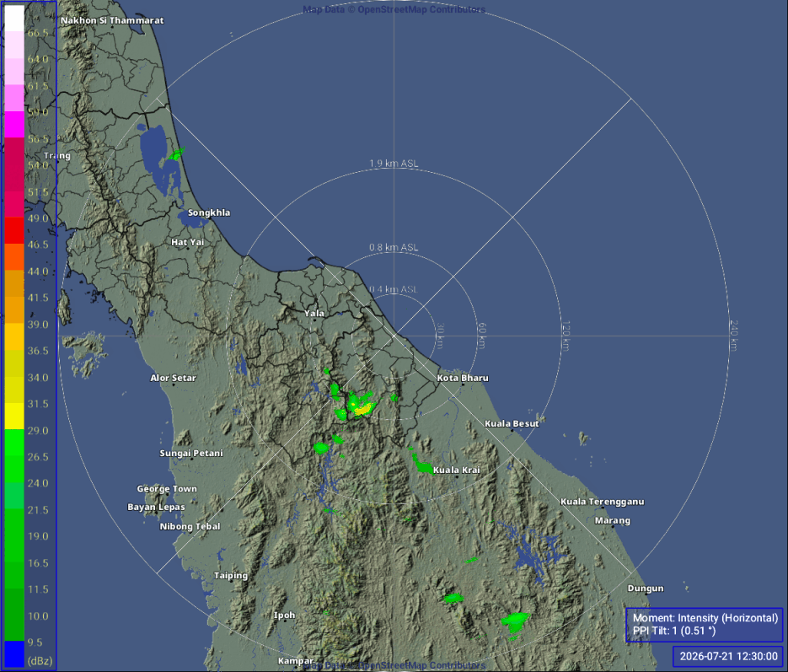This screenshot has width=788, height=672.
Task: Click the red 46.5 dBz legend swatch
Action: [14, 230]
